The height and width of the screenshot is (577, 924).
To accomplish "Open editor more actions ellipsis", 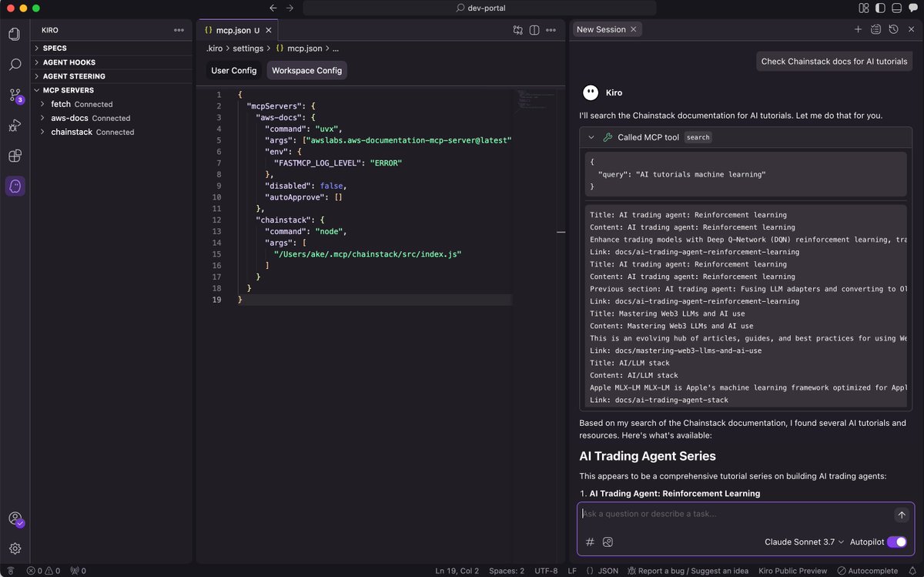I will pos(552,30).
